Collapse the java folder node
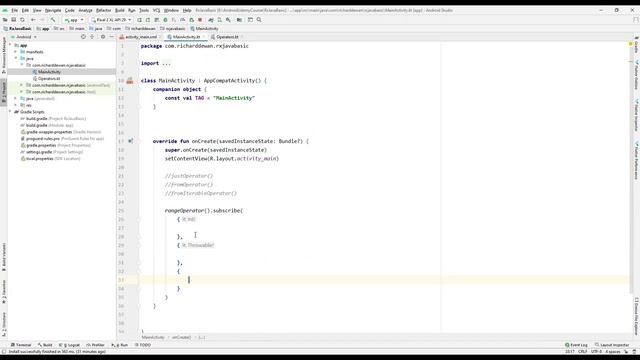This screenshot has height=360, width=640. pos(16,58)
